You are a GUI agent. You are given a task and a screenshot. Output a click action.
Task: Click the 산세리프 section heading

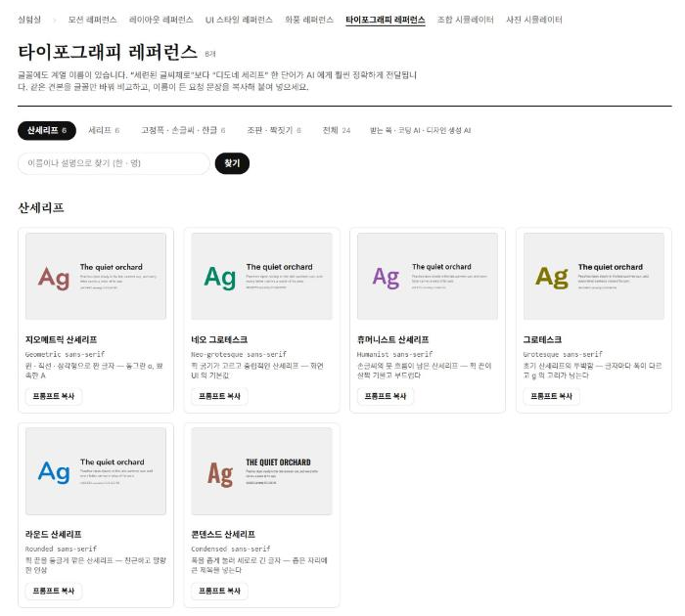41,208
